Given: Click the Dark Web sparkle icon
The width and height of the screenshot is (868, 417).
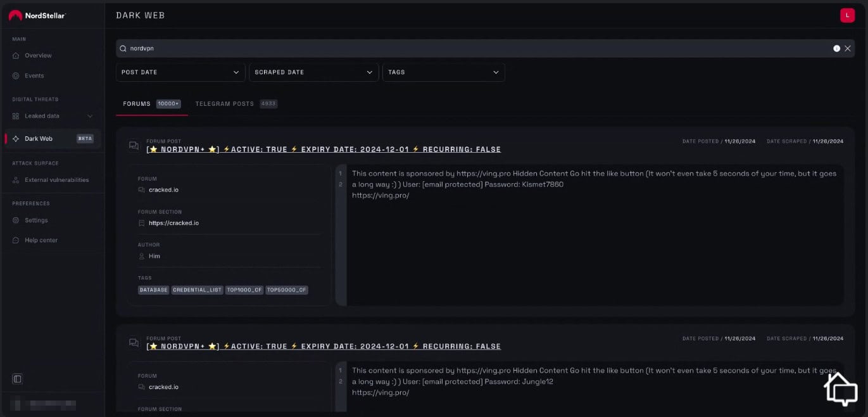Looking at the screenshot, I should 16,139.
